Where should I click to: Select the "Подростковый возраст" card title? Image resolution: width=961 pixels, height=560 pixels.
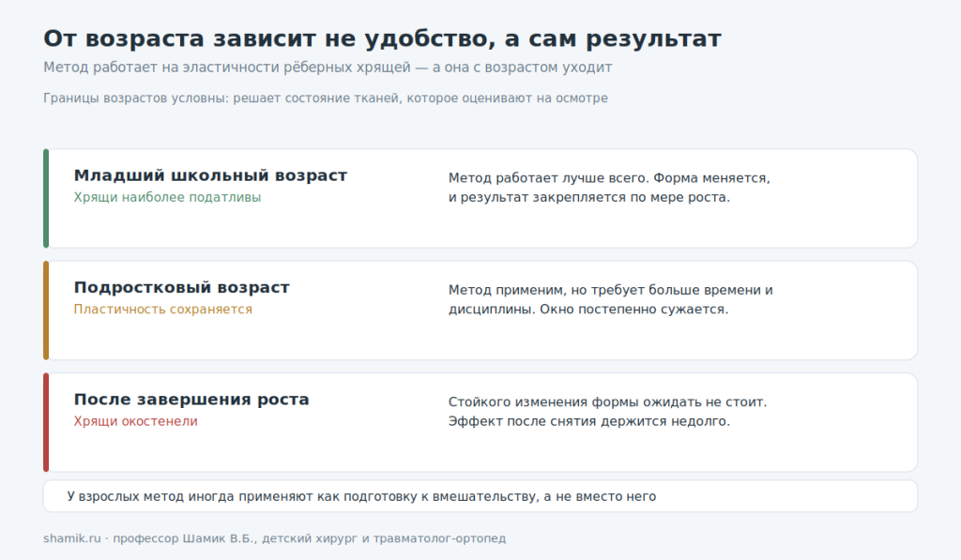pyautogui.click(x=181, y=287)
